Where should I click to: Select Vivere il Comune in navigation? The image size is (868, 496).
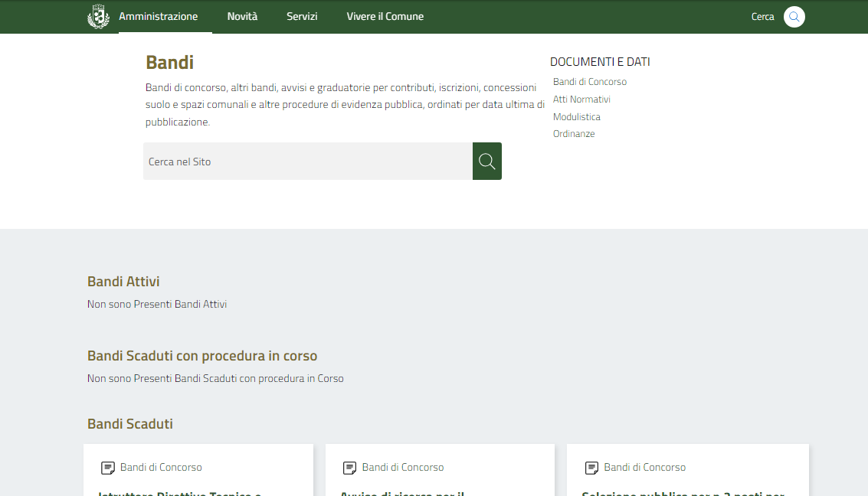pos(385,16)
